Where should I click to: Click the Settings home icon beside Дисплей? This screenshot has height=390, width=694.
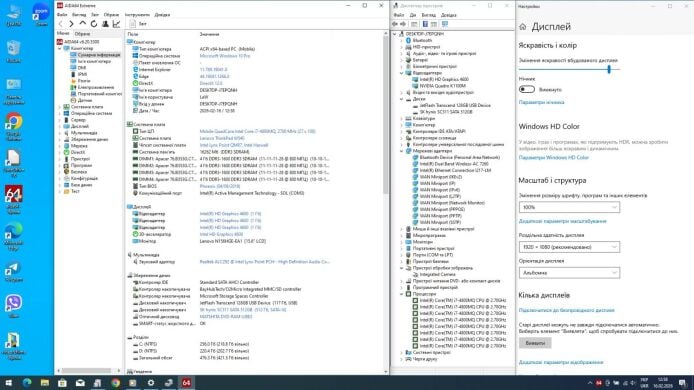(x=523, y=27)
